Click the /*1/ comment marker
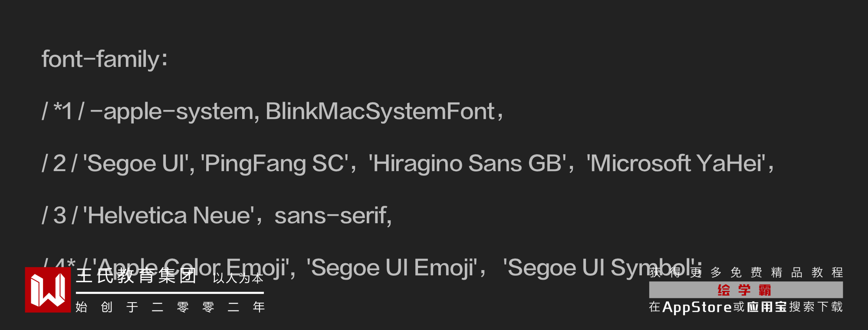The width and height of the screenshot is (868, 330). click(x=63, y=112)
